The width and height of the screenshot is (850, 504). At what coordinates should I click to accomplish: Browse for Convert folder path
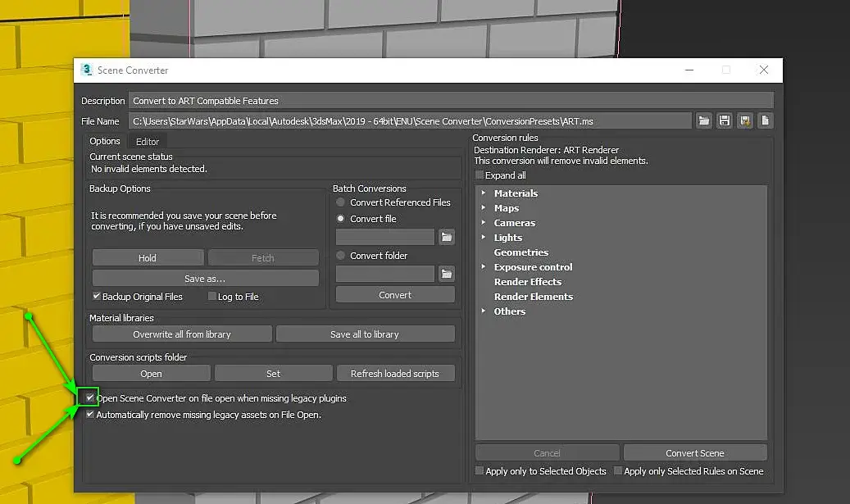(x=446, y=274)
